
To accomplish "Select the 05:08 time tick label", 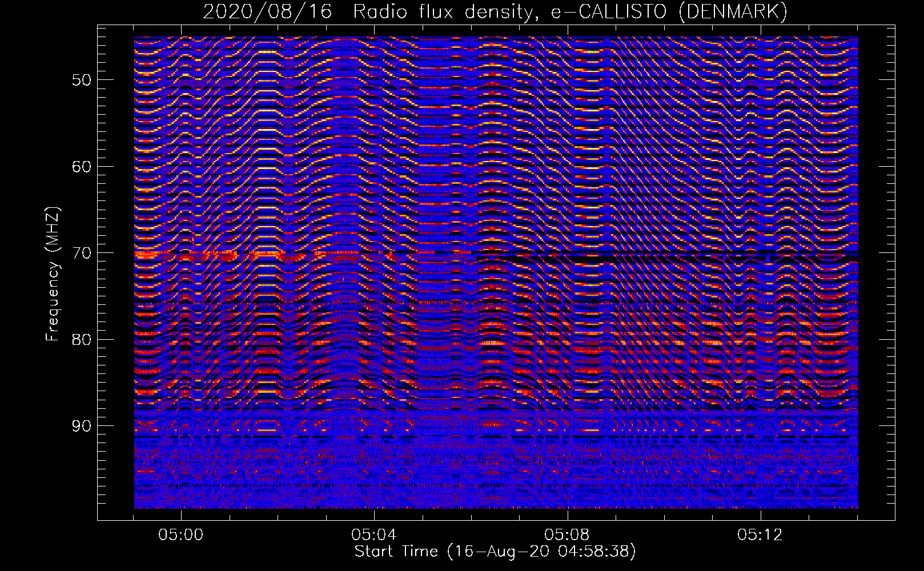I will pos(567,535).
